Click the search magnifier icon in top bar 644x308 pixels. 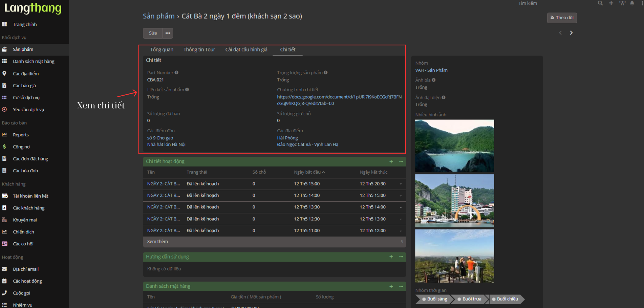coord(600,3)
